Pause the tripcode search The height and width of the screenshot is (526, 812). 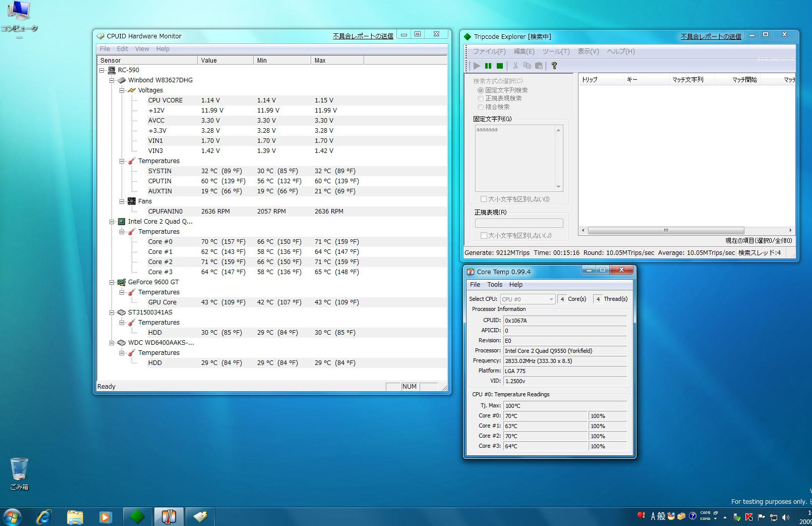pyautogui.click(x=488, y=66)
